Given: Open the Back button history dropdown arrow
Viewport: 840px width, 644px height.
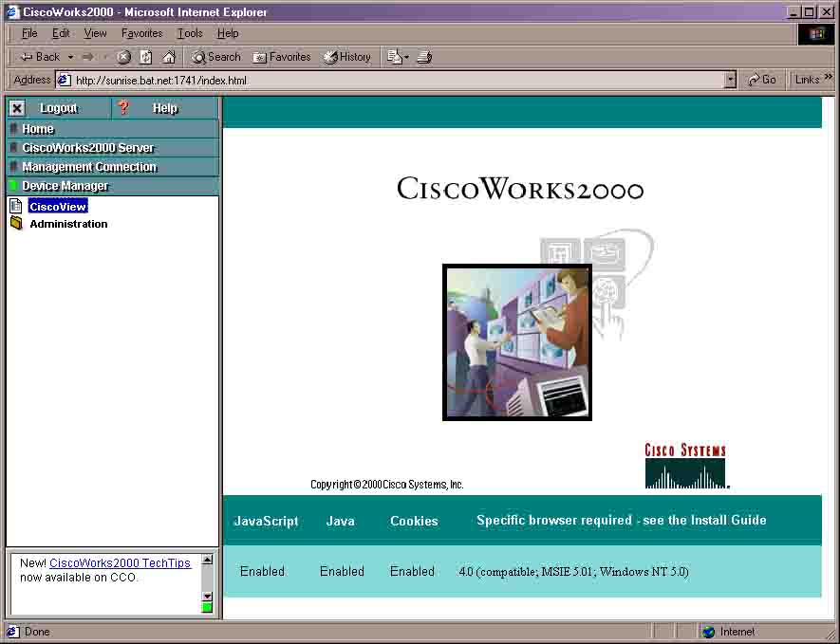Looking at the screenshot, I should [x=71, y=57].
